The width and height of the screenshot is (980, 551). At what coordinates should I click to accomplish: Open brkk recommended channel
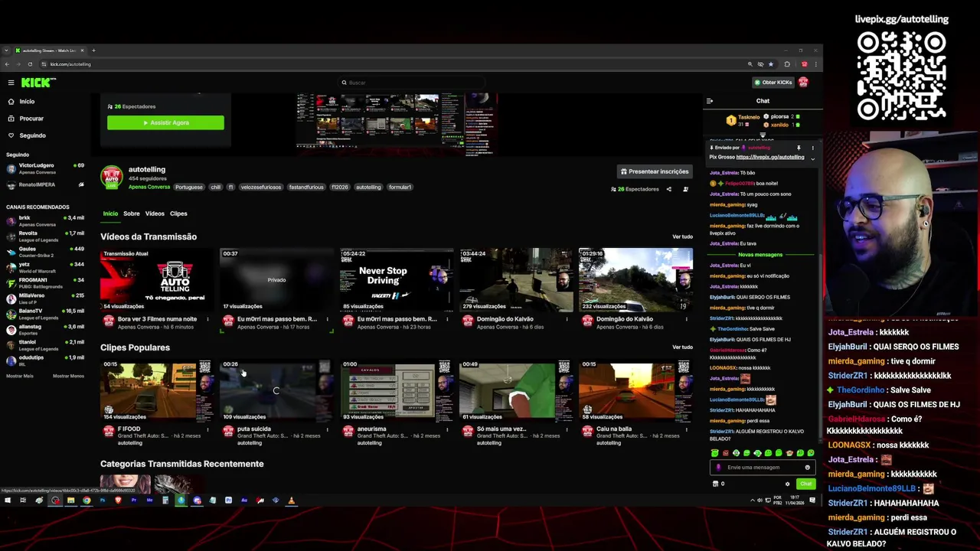pyautogui.click(x=44, y=221)
